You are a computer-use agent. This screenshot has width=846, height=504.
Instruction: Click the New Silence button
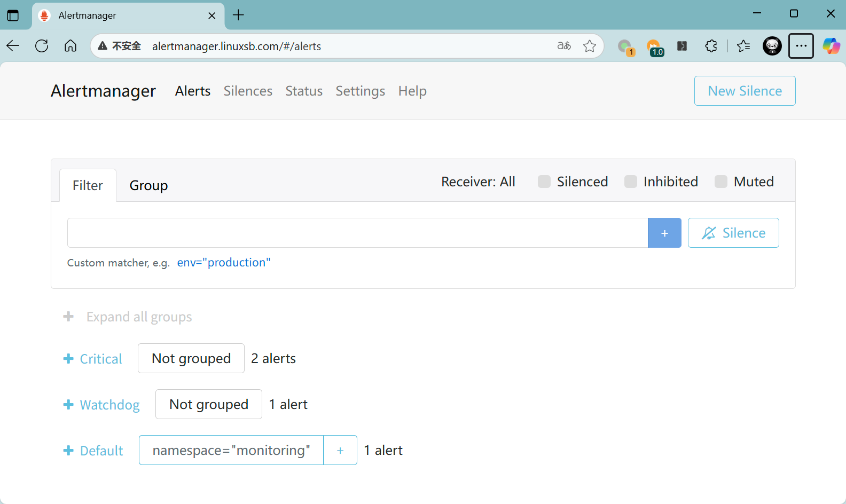[x=745, y=91]
